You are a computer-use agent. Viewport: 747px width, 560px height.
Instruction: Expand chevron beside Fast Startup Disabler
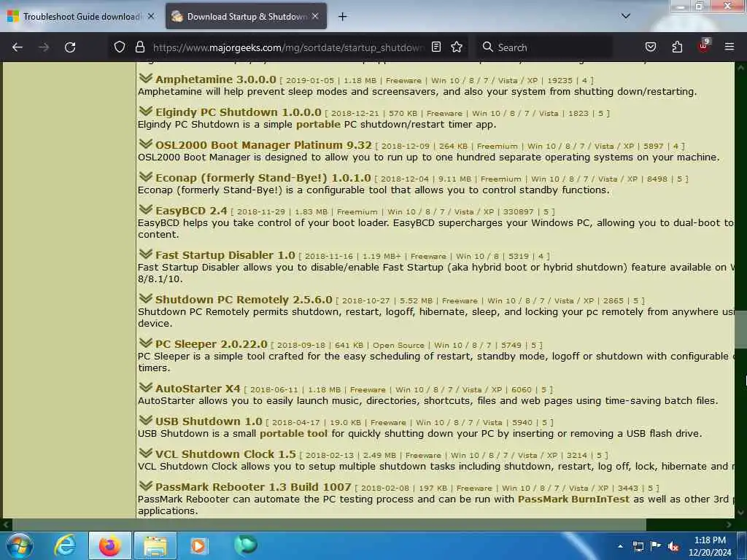145,254
